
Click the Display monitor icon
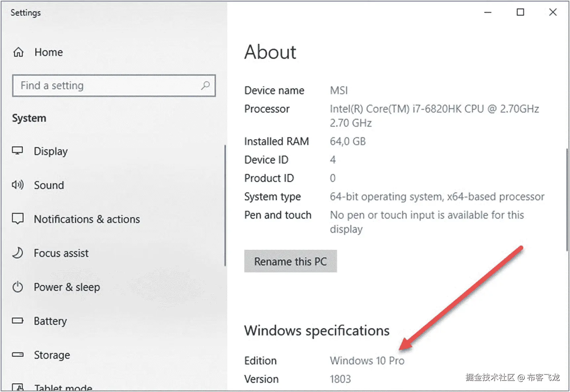tap(18, 151)
